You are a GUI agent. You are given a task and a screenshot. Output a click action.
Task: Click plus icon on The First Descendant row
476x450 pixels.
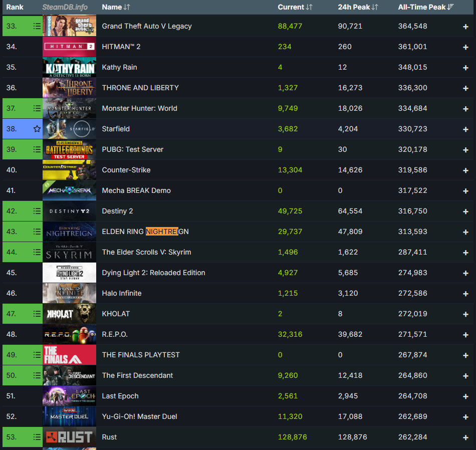coord(465,376)
